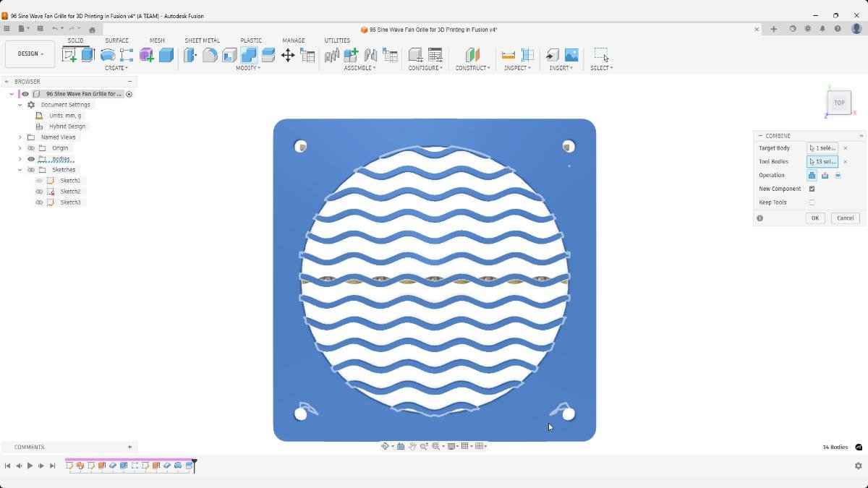Select the Joint tool in Assemble
The image size is (868, 488).
pos(370,55)
